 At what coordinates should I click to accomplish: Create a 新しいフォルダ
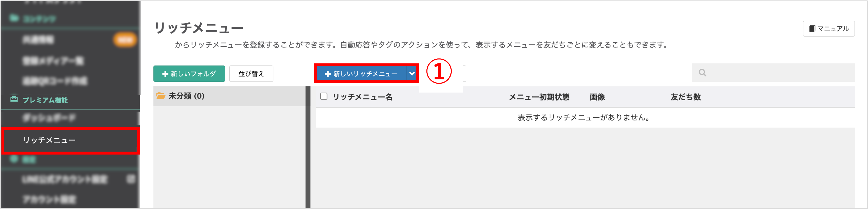point(189,74)
